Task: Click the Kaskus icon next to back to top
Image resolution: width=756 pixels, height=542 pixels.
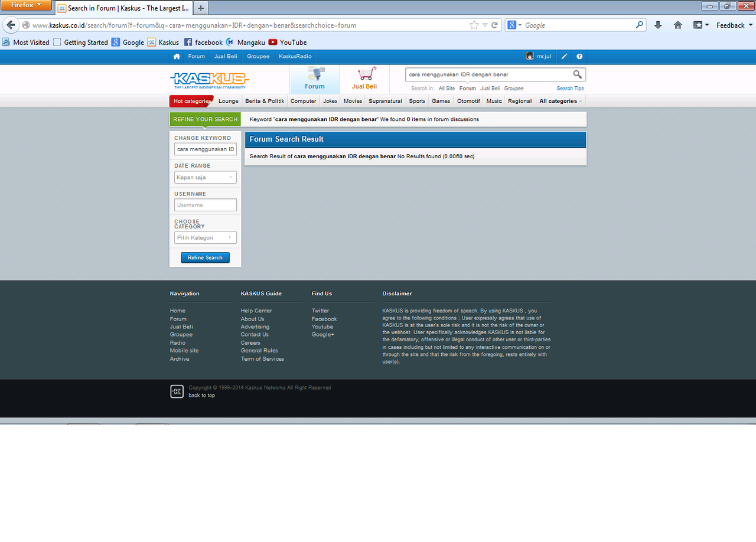Action: click(177, 391)
